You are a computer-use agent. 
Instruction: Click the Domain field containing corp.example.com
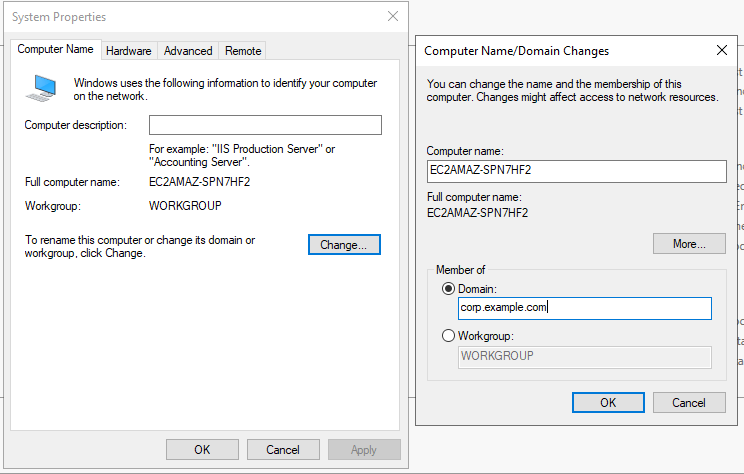(585, 308)
